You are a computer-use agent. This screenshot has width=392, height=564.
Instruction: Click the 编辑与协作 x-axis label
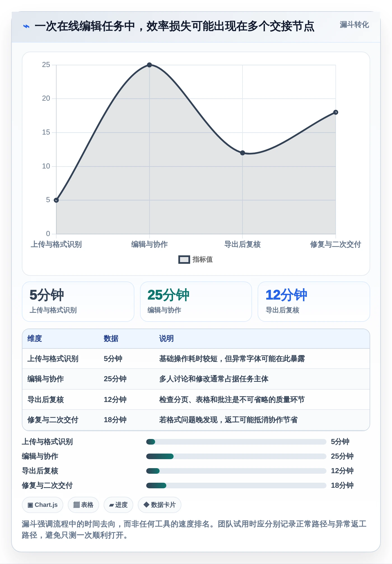(x=150, y=244)
